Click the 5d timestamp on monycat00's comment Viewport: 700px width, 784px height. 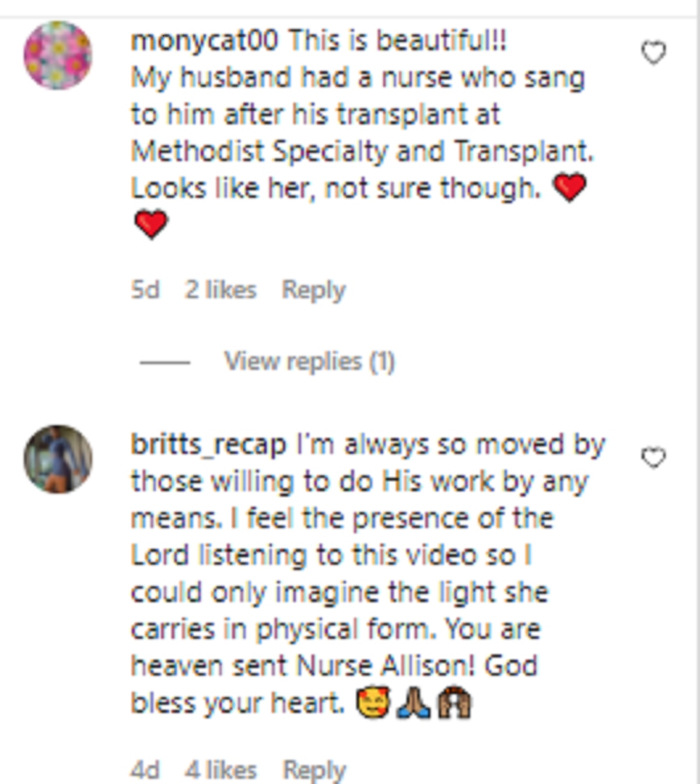145,290
